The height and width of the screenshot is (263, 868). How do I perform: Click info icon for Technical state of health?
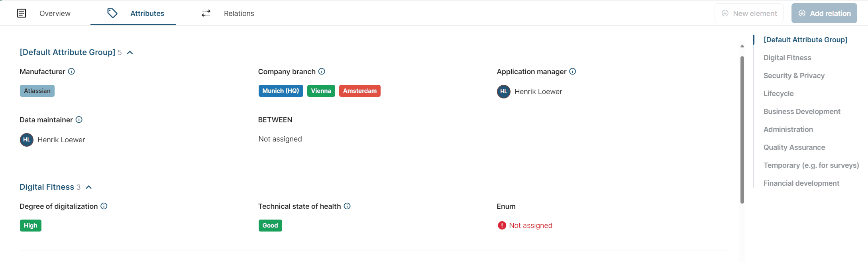click(347, 206)
